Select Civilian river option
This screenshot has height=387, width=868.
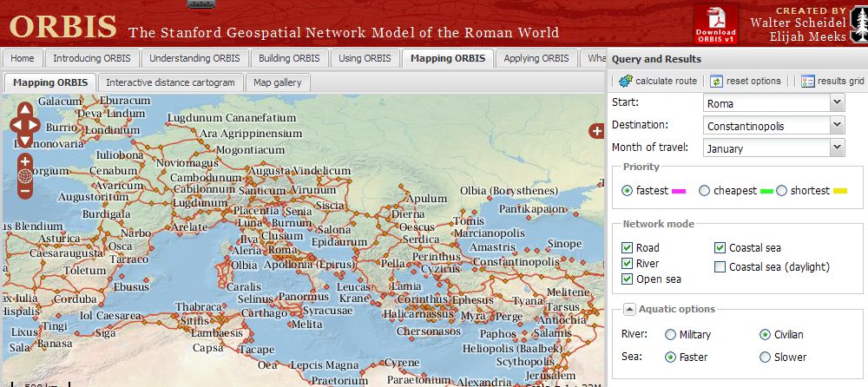765,334
